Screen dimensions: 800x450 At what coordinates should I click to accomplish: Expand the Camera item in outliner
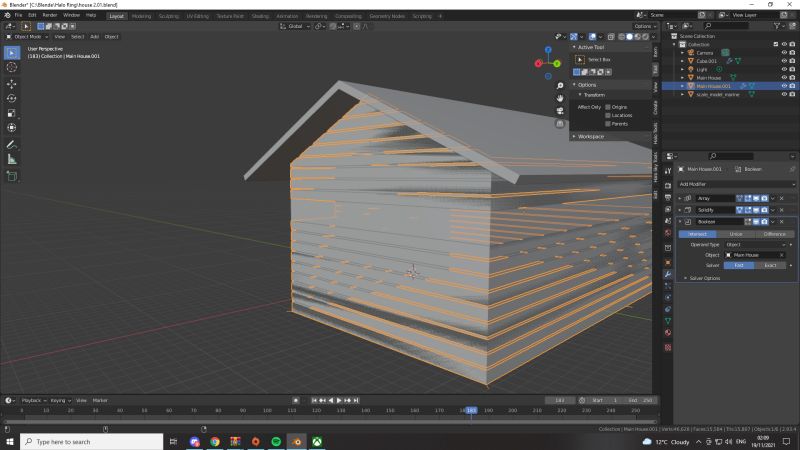tap(682, 53)
